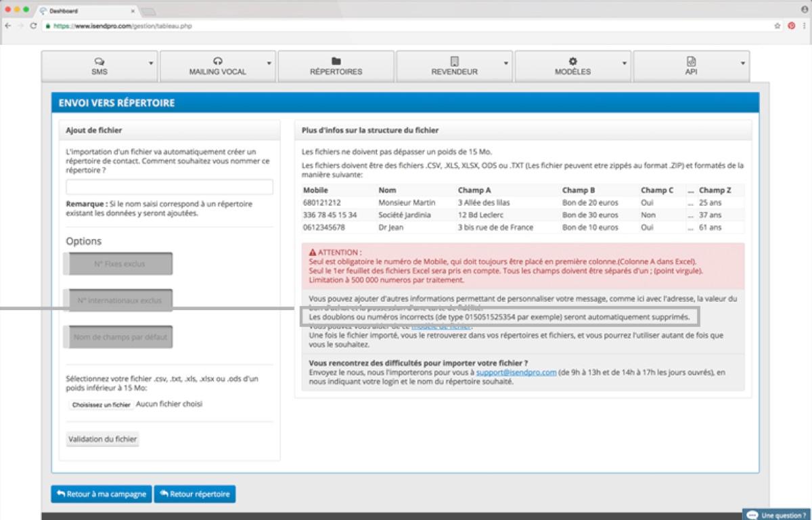Activate 'Nom de champs par défaut'

coord(119,337)
